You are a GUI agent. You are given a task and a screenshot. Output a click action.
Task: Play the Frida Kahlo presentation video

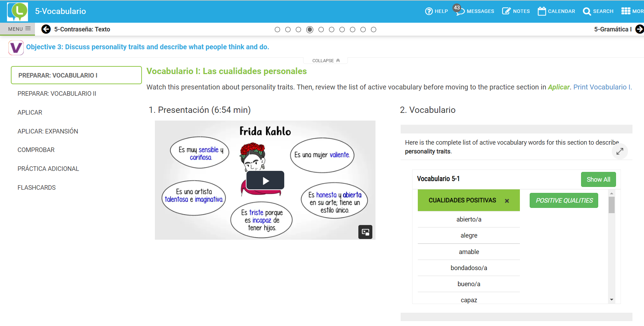(x=265, y=180)
